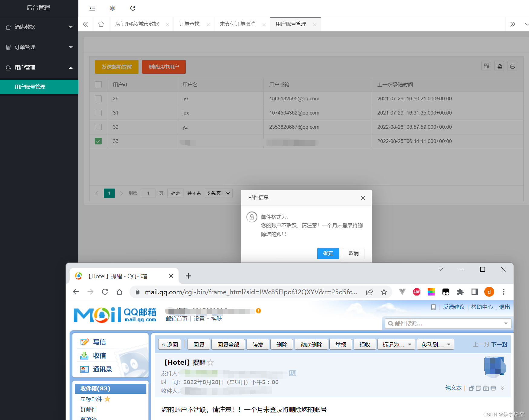Open the browser profile avatar d
Screen dimensions: 529x420
(489, 292)
